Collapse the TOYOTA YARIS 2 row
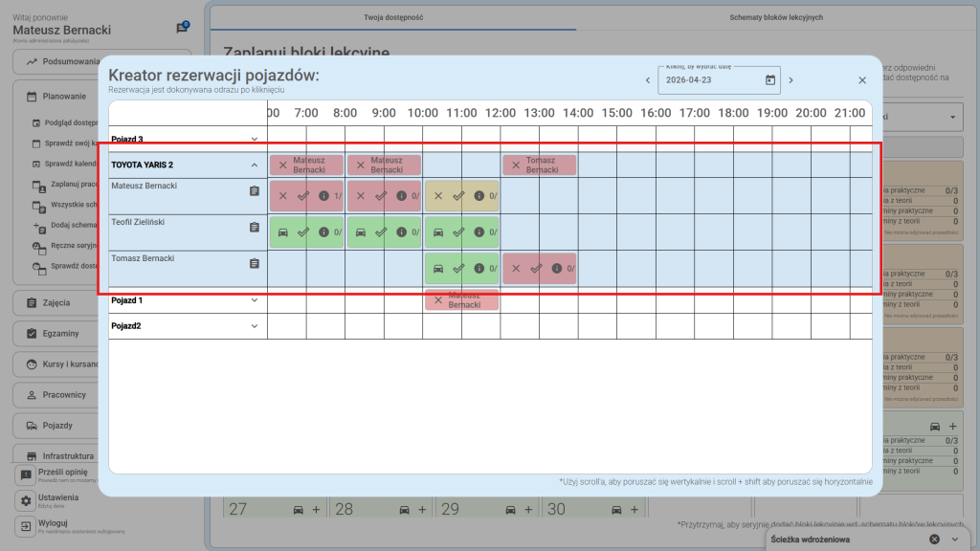 tap(255, 165)
